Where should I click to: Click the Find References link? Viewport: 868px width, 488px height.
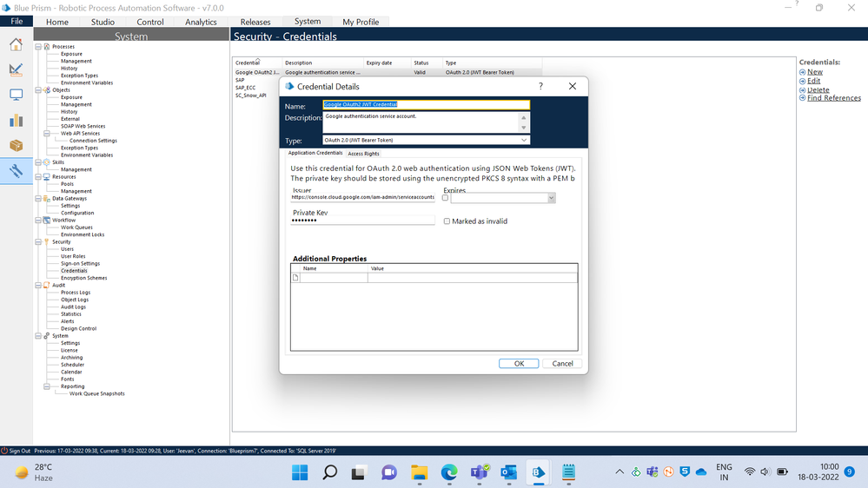pyautogui.click(x=834, y=98)
